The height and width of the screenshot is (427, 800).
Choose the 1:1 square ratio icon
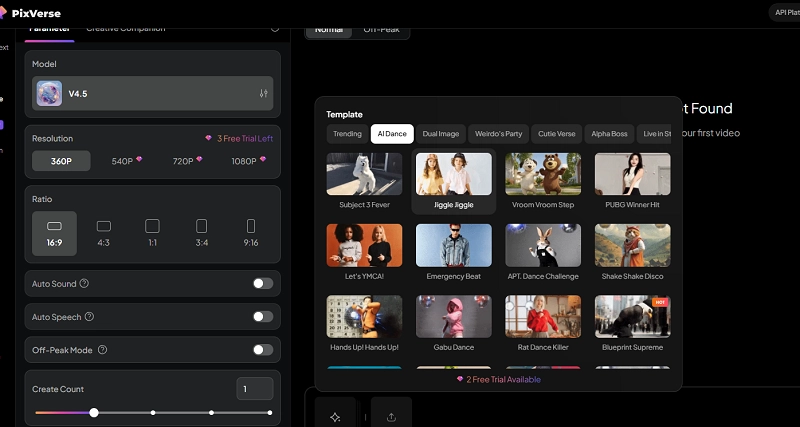[x=152, y=226]
